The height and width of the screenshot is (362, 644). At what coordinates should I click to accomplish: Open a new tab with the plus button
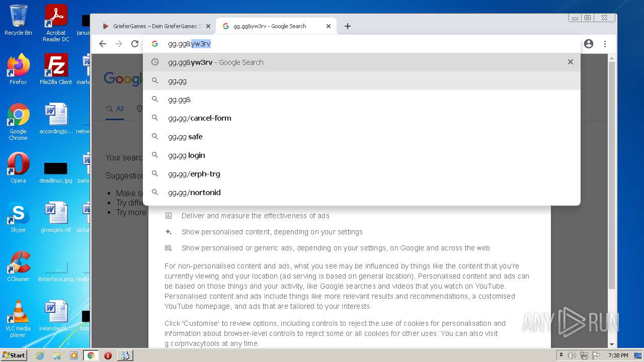point(348,26)
